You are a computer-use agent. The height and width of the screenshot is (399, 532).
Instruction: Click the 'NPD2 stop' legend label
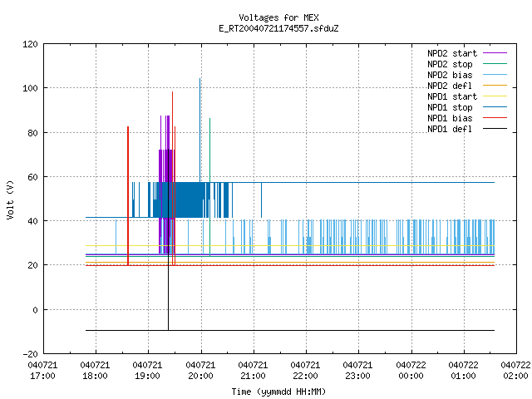[x=450, y=64]
